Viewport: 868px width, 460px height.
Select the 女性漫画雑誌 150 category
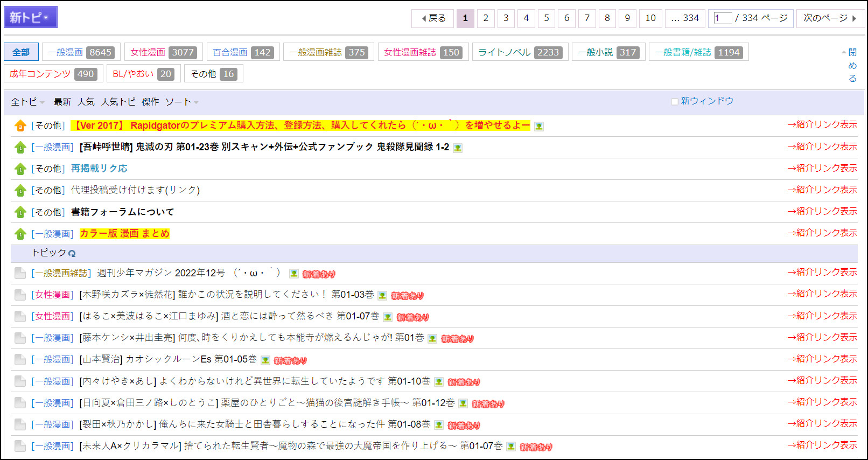click(423, 52)
